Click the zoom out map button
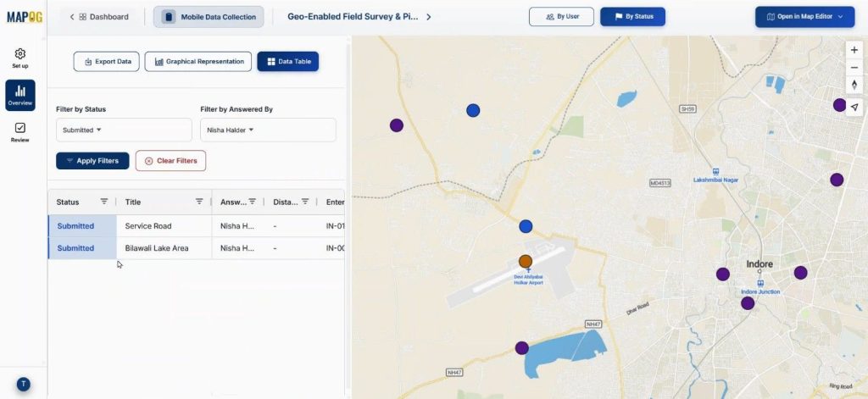The image size is (868, 399). pos(854,68)
